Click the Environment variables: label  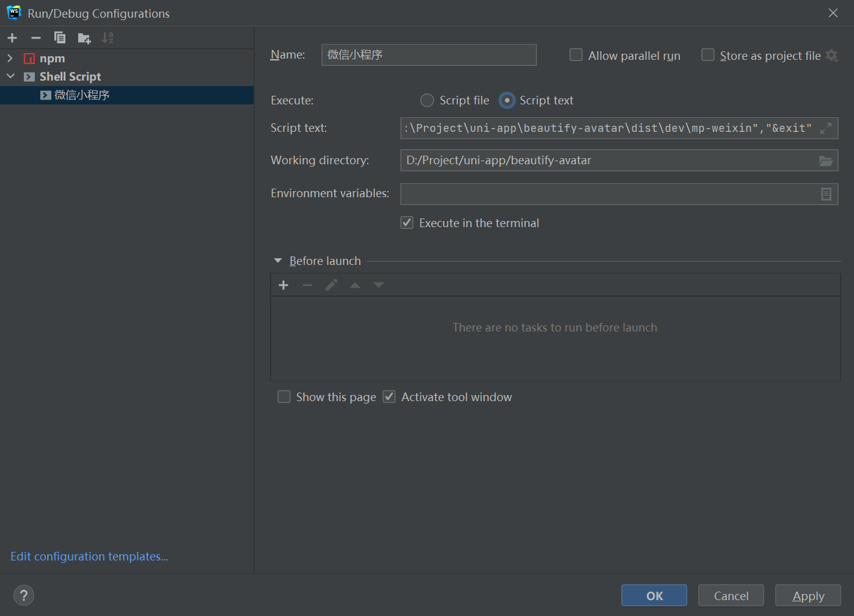point(330,193)
